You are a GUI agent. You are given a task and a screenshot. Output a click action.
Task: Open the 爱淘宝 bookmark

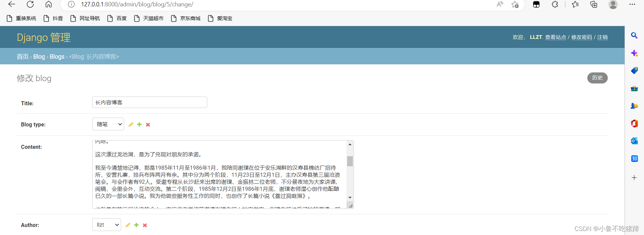click(220, 18)
